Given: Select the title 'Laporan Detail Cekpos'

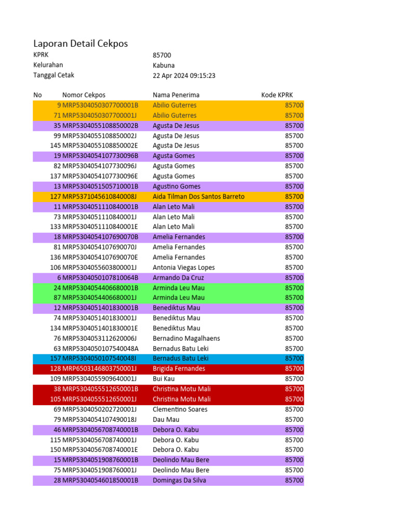Looking at the screenshot, I should click(x=81, y=44).
